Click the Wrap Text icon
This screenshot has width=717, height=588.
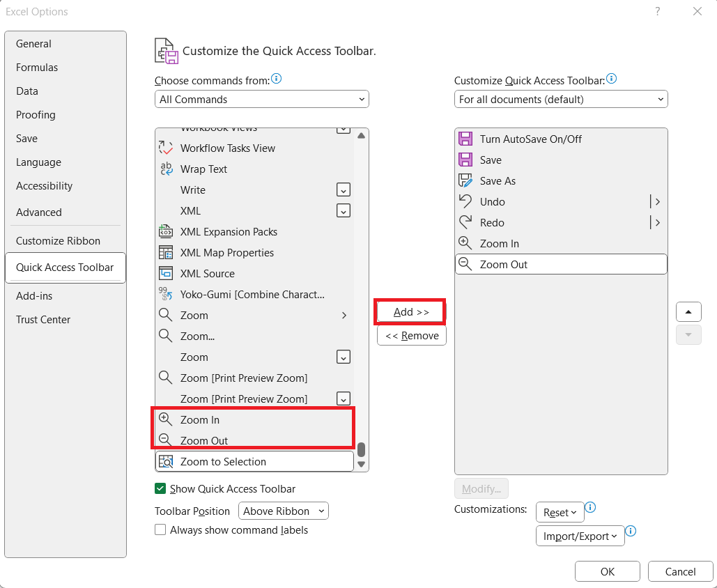point(166,169)
